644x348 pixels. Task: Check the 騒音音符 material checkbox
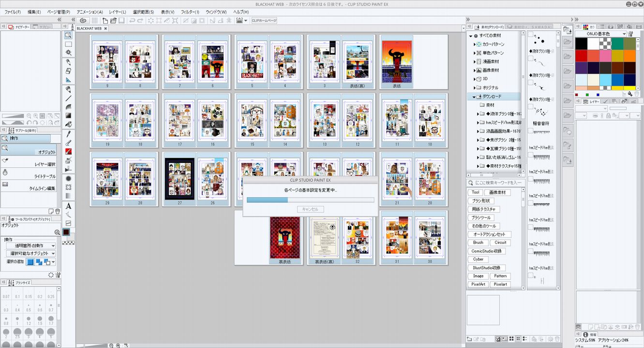tap(531, 106)
